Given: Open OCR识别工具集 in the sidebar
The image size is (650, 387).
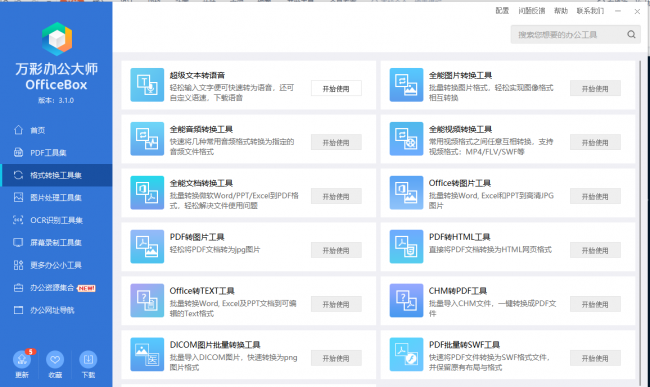Looking at the screenshot, I should pos(56,220).
